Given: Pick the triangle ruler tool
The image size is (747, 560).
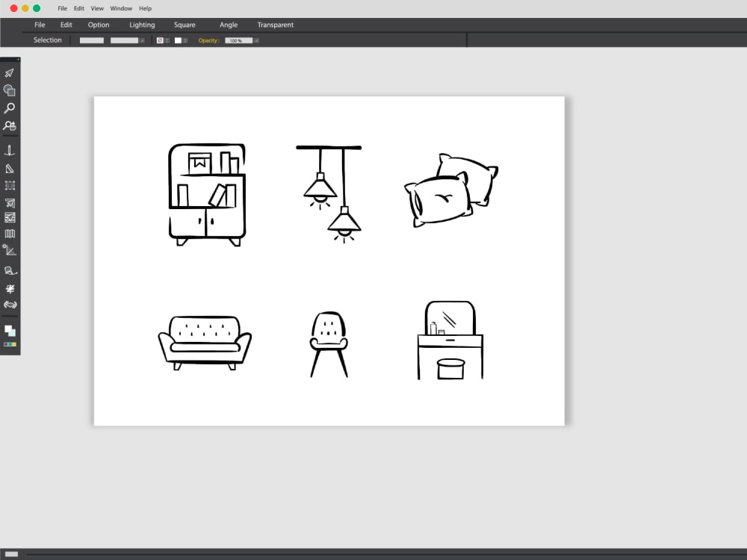Looking at the screenshot, I should click(x=10, y=169).
